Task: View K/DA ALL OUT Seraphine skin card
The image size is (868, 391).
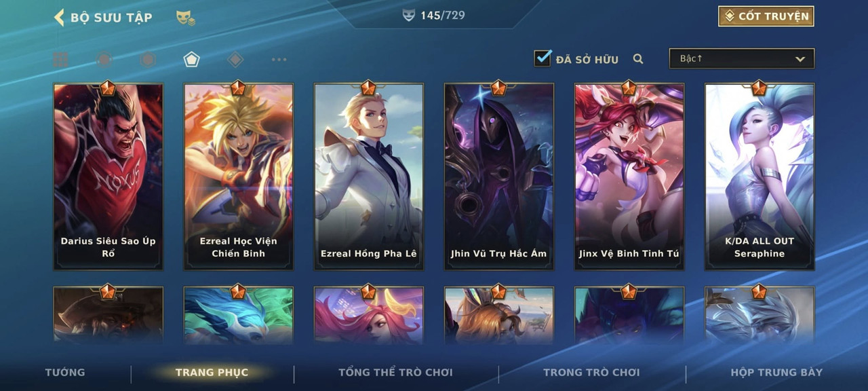Action: (x=759, y=176)
